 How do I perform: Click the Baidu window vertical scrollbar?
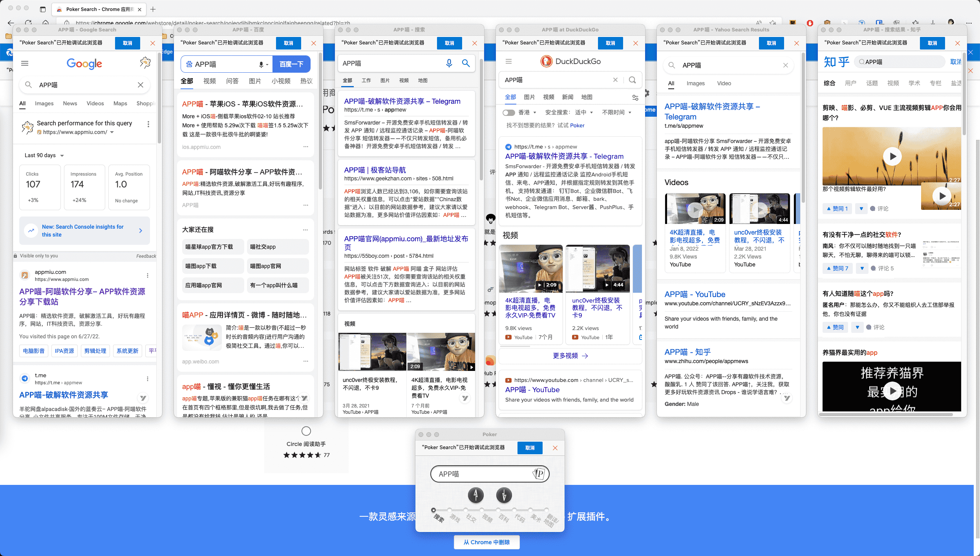click(320, 122)
